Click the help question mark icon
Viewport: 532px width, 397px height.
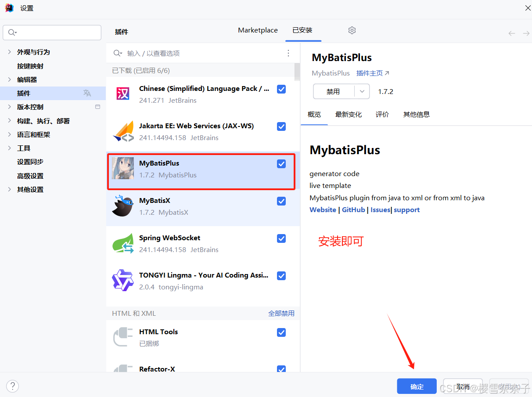[x=12, y=386]
